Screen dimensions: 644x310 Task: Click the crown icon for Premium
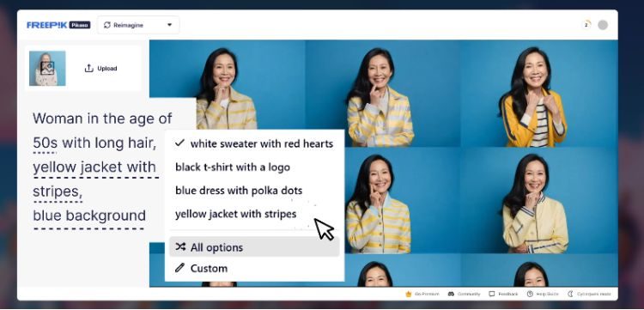(408, 294)
